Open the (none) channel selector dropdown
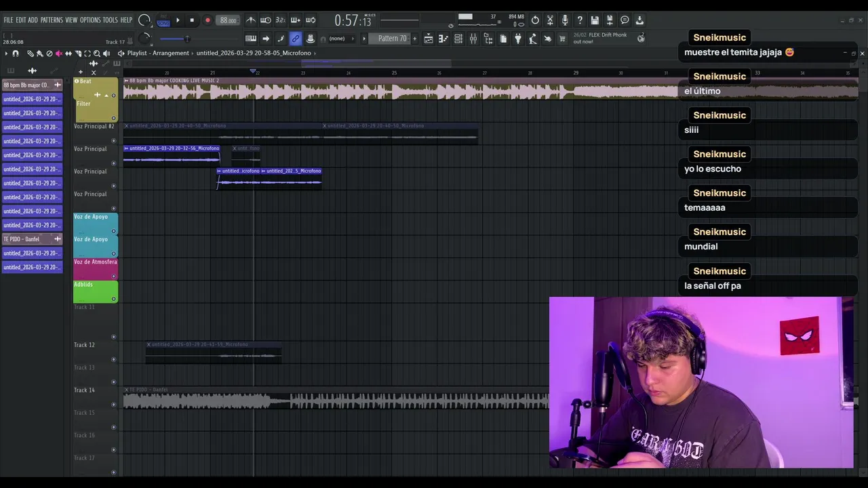The width and height of the screenshot is (868, 488). [340, 39]
